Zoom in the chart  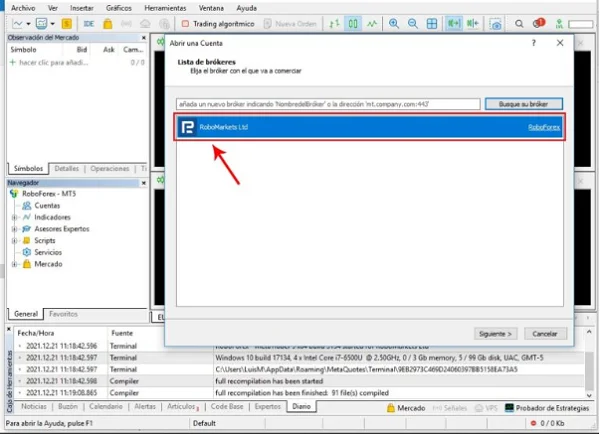click(x=394, y=24)
